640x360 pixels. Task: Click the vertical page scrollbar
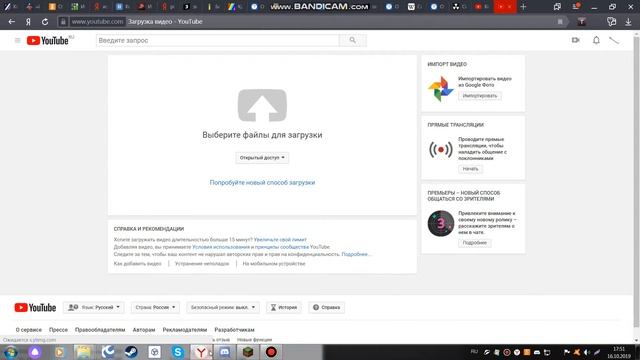636,182
